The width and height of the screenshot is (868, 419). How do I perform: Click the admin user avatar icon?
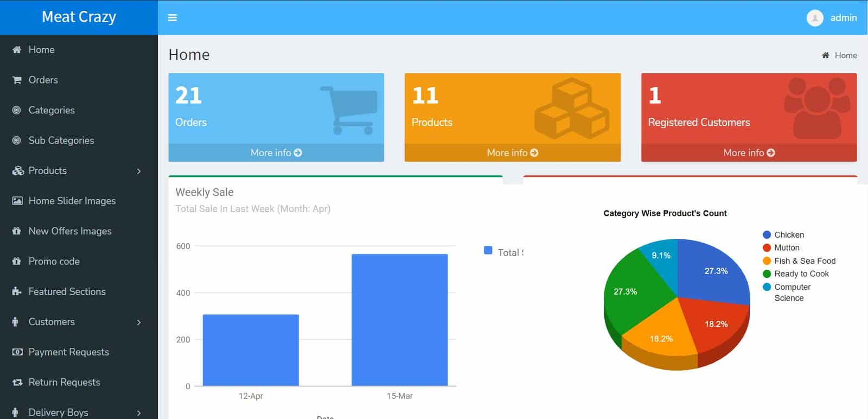click(x=814, y=18)
